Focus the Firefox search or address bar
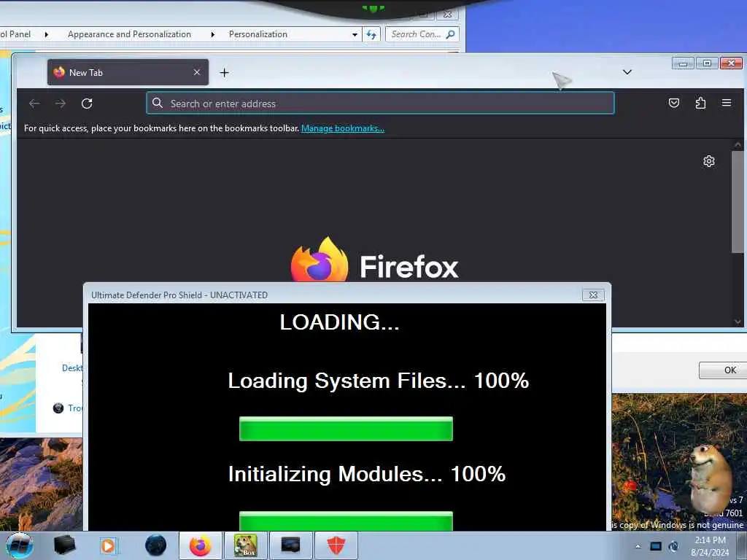The height and width of the screenshot is (560, 747). (x=380, y=104)
